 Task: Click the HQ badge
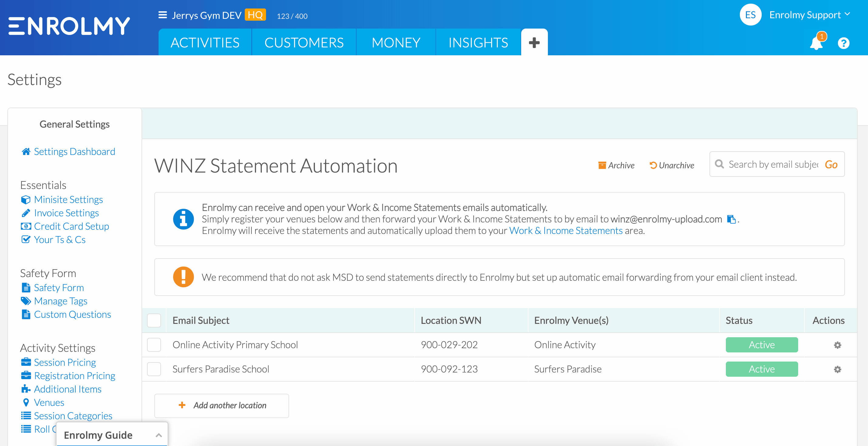[255, 15]
